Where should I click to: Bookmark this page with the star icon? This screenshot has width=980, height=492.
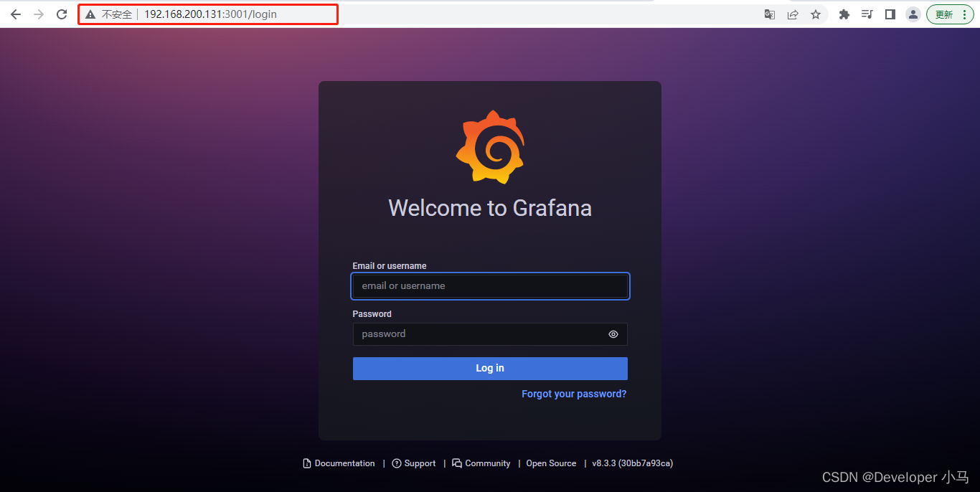coord(816,14)
